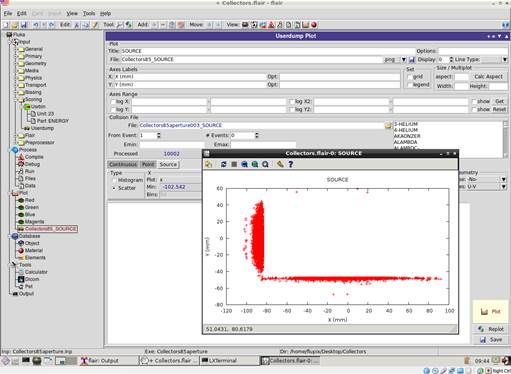The image size is (511, 374).
Task: Enable the grid checkbox
Action: 409,77
